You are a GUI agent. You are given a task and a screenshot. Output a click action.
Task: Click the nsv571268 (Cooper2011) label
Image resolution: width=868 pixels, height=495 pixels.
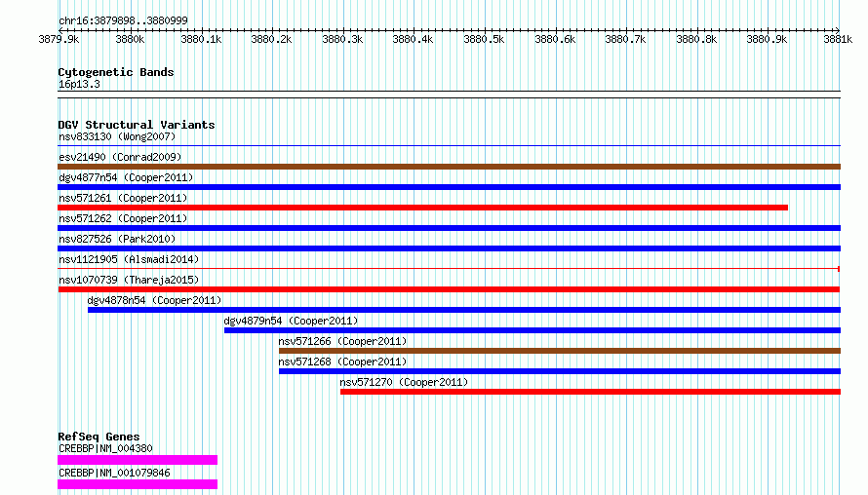(x=342, y=362)
